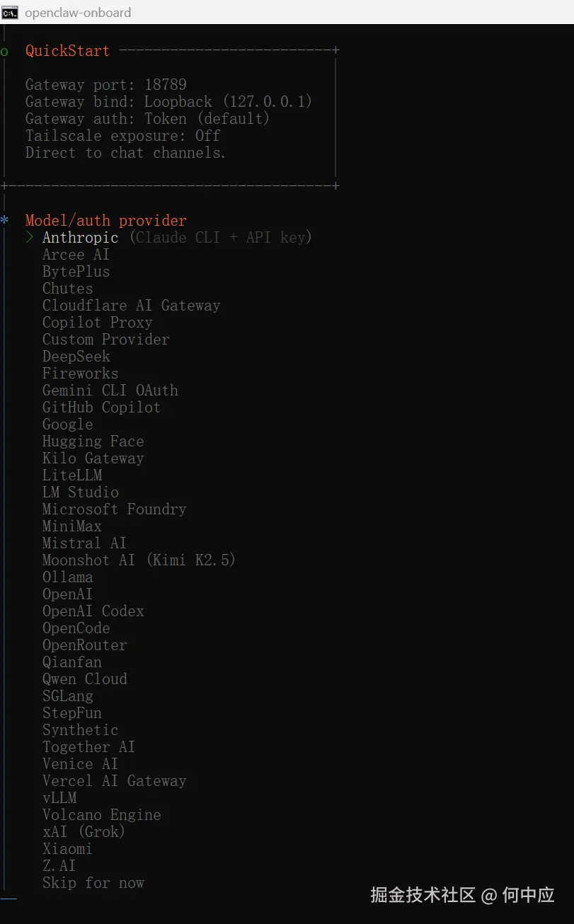Viewport: 574px width, 924px height.
Task: Select Hugging Face provider
Action: (x=93, y=441)
